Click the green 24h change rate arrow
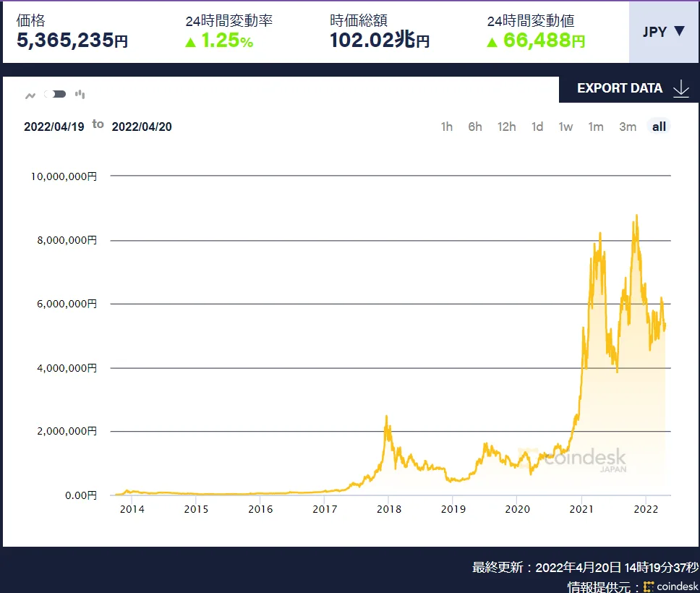This screenshot has width=700, height=593. [x=191, y=43]
